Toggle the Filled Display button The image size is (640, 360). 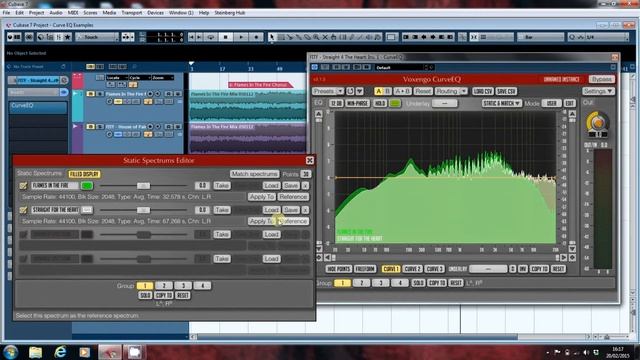84,174
